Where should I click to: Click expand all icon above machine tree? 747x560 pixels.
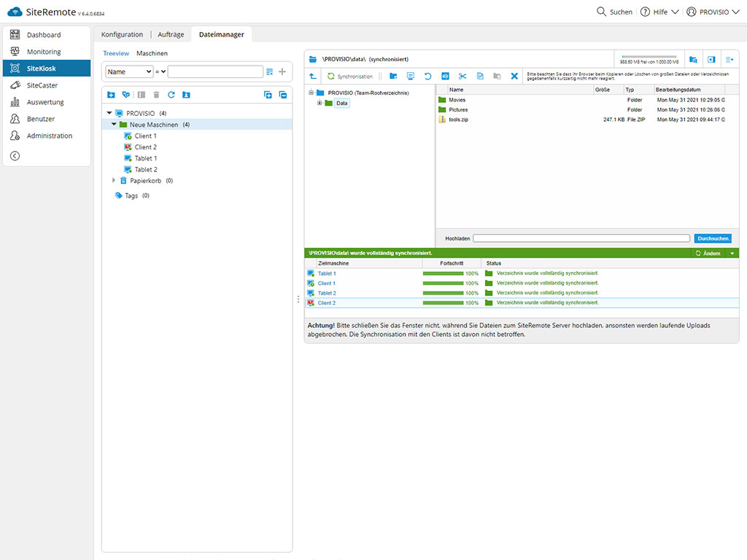(x=268, y=95)
